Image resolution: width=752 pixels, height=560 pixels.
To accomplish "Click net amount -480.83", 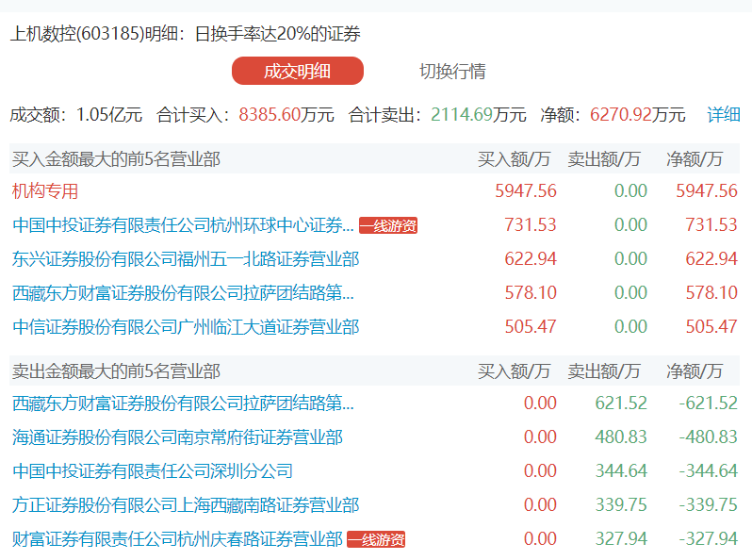I will pyautogui.click(x=709, y=437).
